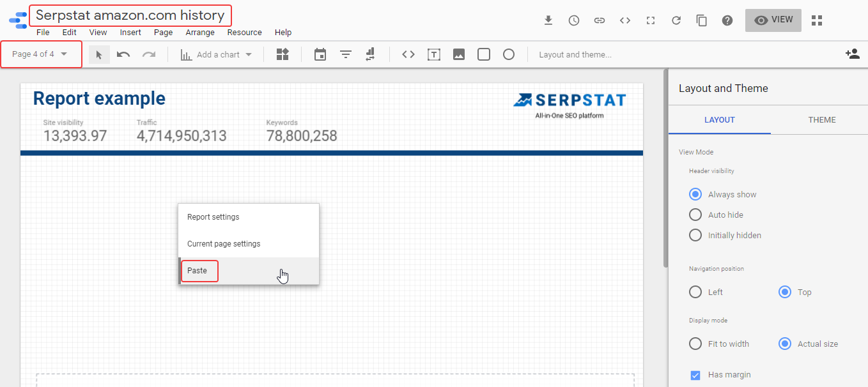Insert an image
Image resolution: width=868 pixels, height=387 pixels.
tap(459, 54)
